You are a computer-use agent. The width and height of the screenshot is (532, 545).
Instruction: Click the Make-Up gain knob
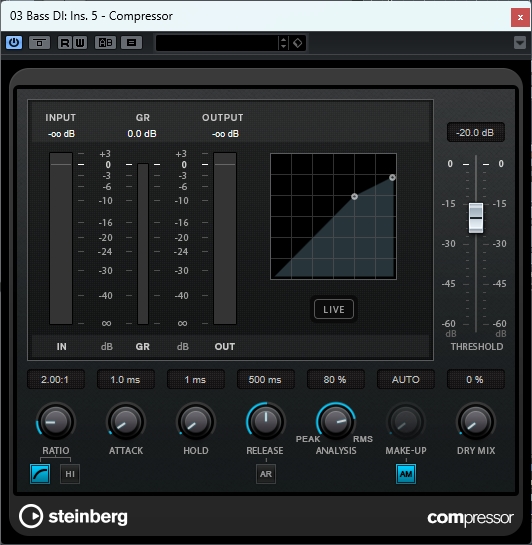click(406, 422)
